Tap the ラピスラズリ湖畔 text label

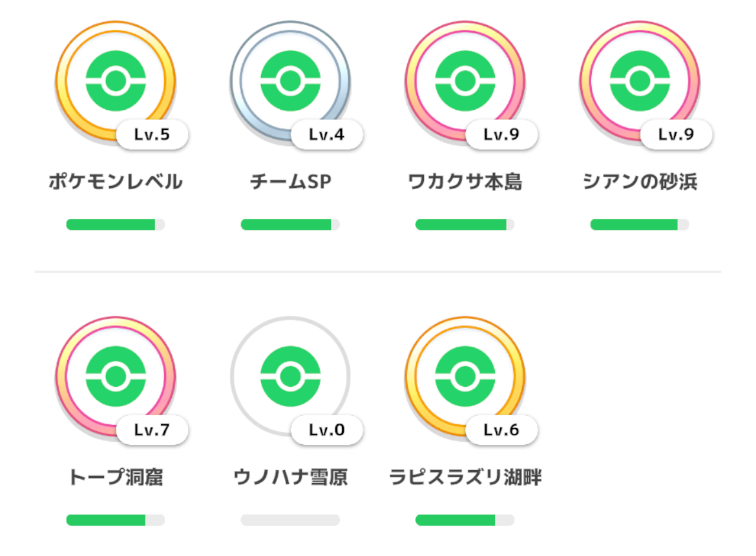pyautogui.click(x=465, y=477)
